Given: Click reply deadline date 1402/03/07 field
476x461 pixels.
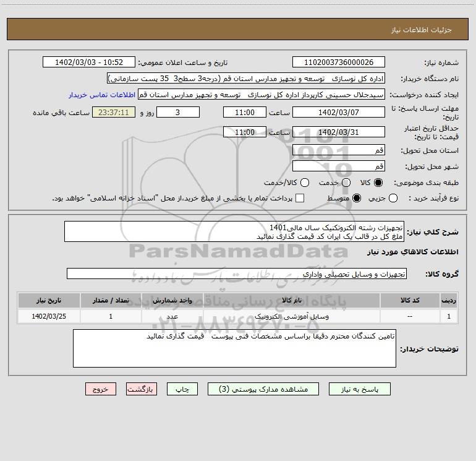Looking at the screenshot, I should (x=339, y=112).
